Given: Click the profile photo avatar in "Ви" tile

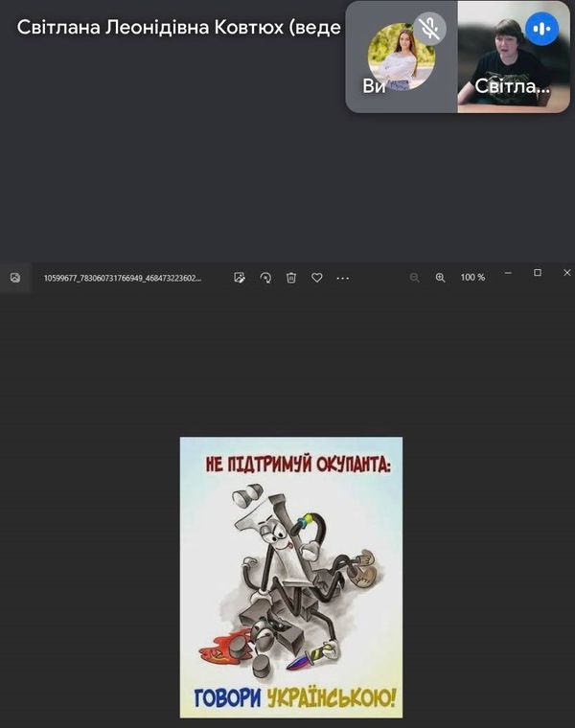Looking at the screenshot, I should [x=401, y=56].
